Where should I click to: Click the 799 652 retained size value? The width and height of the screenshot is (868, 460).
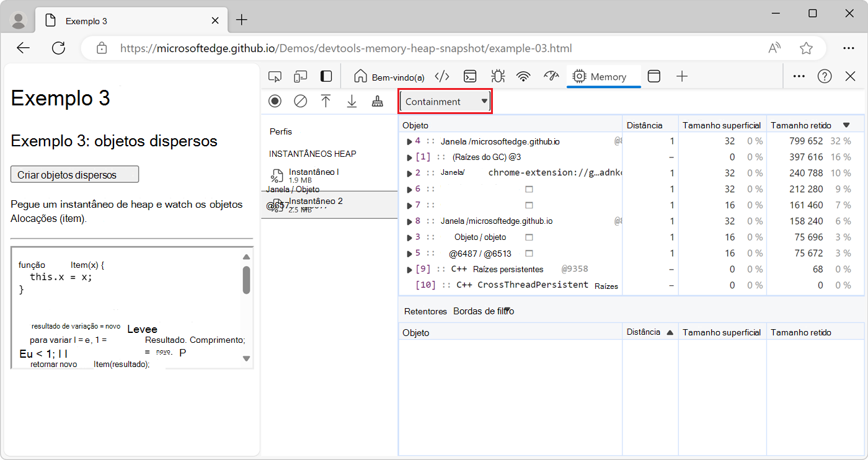[806, 141]
